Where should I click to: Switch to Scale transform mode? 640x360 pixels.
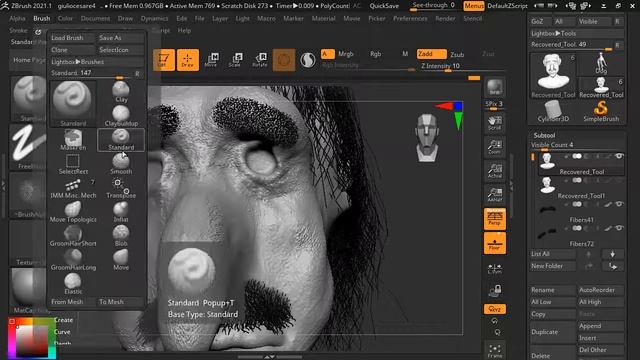click(x=235, y=60)
